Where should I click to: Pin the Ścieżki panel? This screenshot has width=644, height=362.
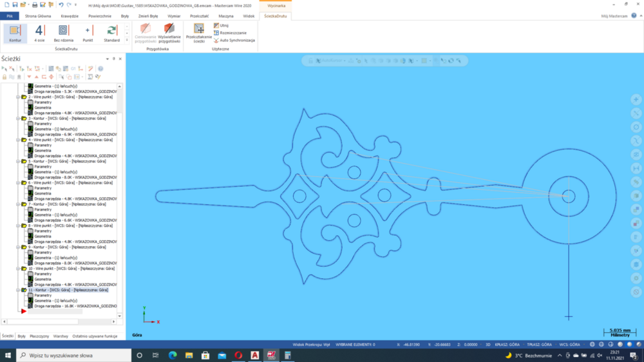coord(114,59)
